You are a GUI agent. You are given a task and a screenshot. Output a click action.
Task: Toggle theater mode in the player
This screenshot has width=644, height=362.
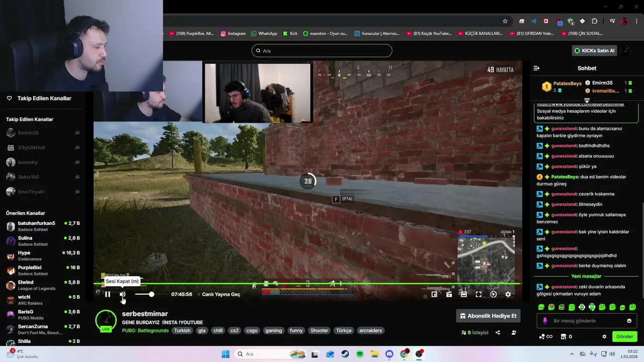[464, 294]
